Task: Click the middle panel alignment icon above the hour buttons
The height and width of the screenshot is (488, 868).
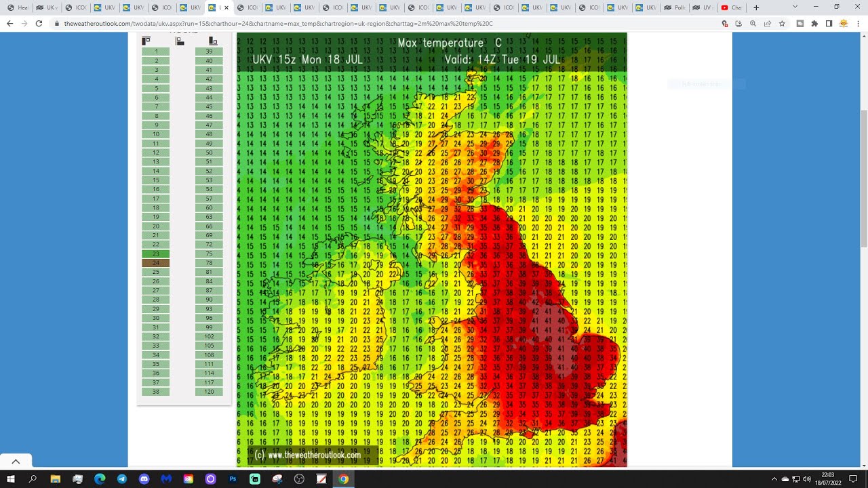Action: click(x=180, y=41)
